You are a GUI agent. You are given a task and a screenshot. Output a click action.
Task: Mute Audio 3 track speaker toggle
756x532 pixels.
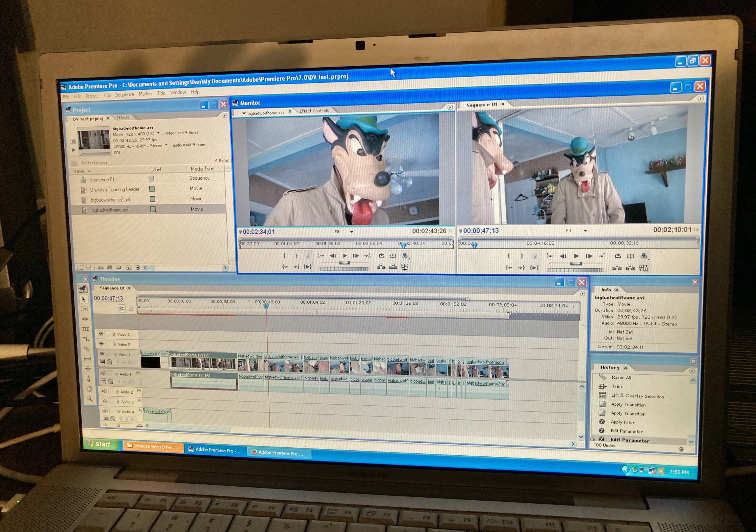105,401
